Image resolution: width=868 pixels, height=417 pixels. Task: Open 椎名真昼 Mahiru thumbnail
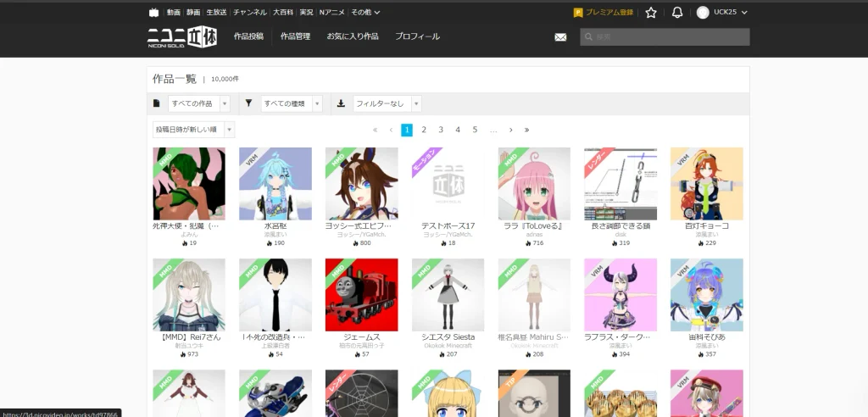(534, 295)
